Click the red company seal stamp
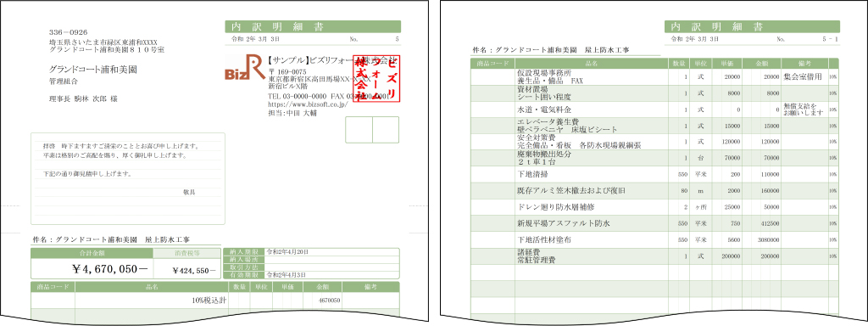The width and height of the screenshot is (868, 326). point(376,79)
